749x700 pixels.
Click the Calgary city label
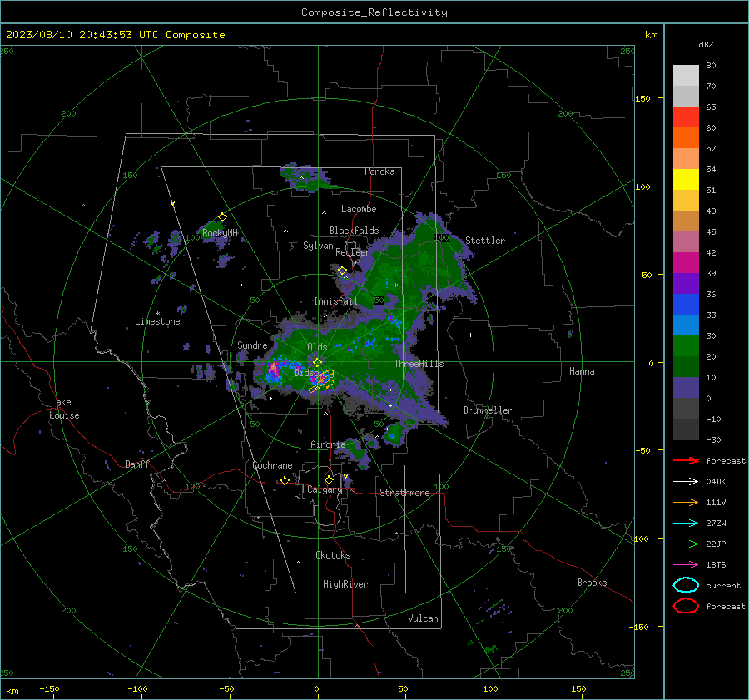click(x=325, y=489)
